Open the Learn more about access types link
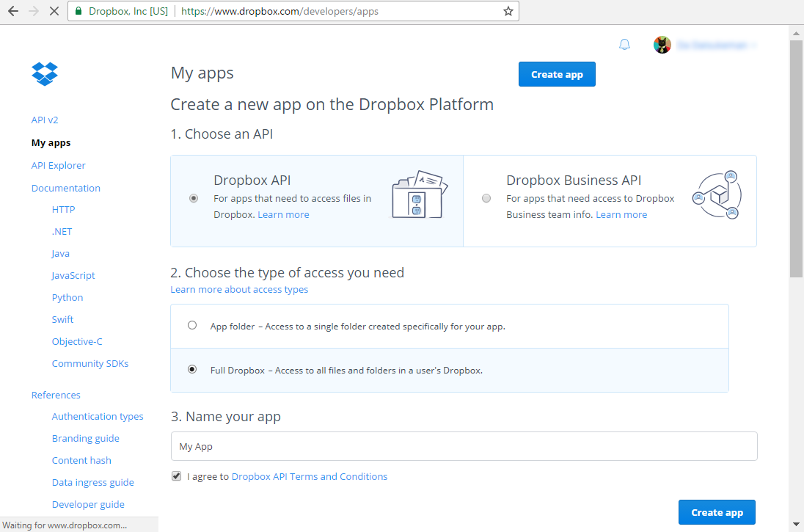The width and height of the screenshot is (804, 532). click(239, 289)
